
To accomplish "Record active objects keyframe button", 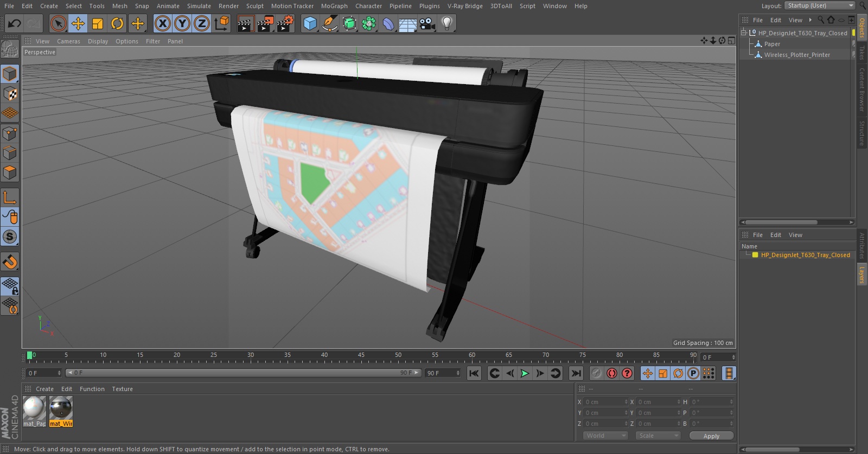I will [597, 373].
